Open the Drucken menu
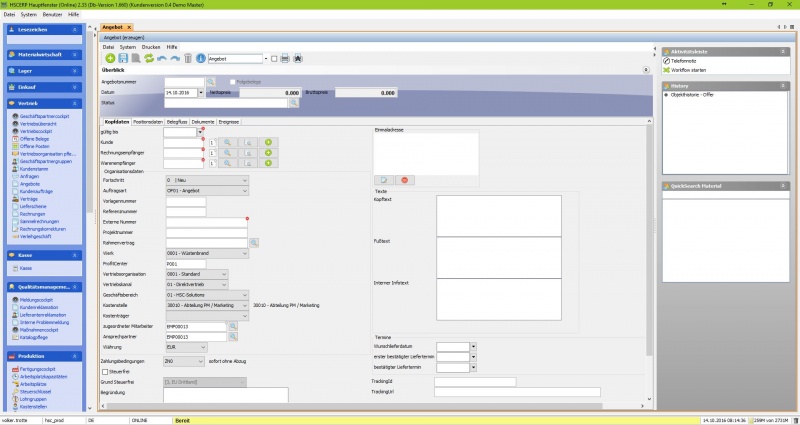The width and height of the screenshot is (800, 425). (x=151, y=47)
